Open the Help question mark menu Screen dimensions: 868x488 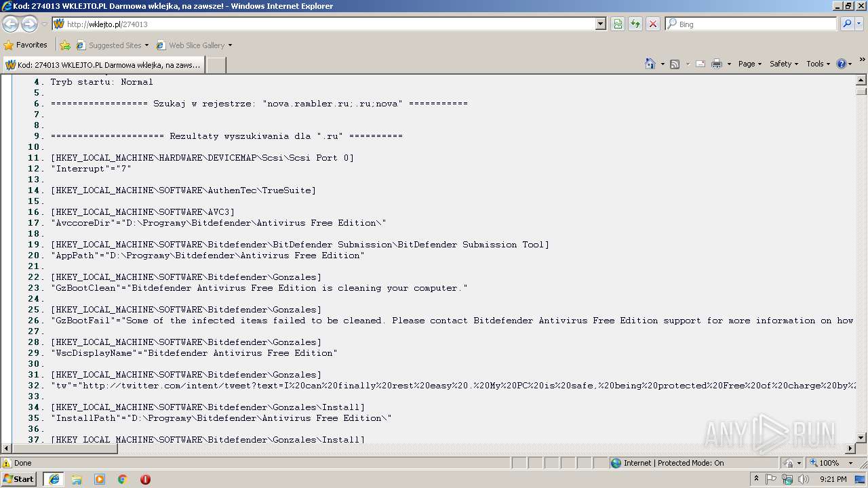pos(844,64)
